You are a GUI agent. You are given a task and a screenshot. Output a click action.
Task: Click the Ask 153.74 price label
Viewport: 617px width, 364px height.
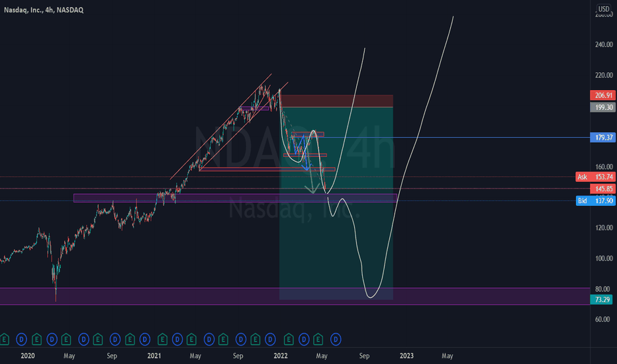(595, 177)
